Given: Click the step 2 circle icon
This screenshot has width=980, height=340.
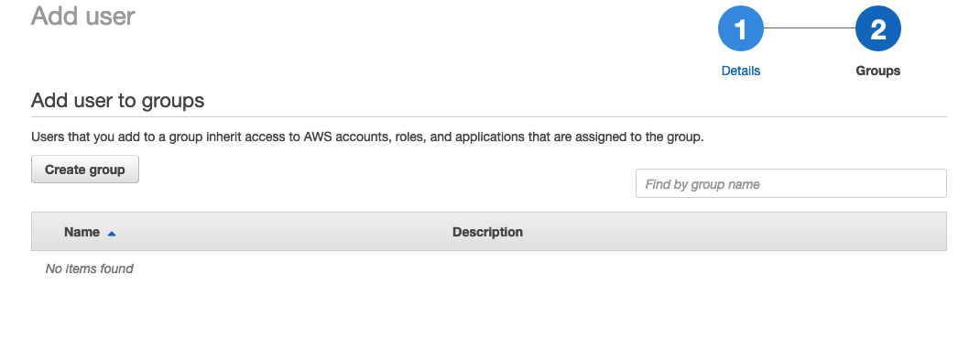Looking at the screenshot, I should click(878, 28).
